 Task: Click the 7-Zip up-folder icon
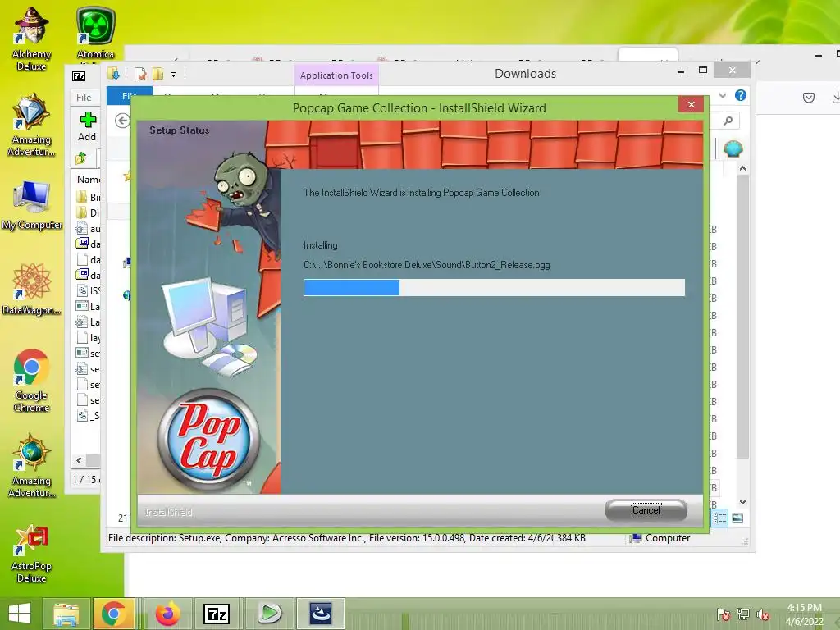(81, 158)
